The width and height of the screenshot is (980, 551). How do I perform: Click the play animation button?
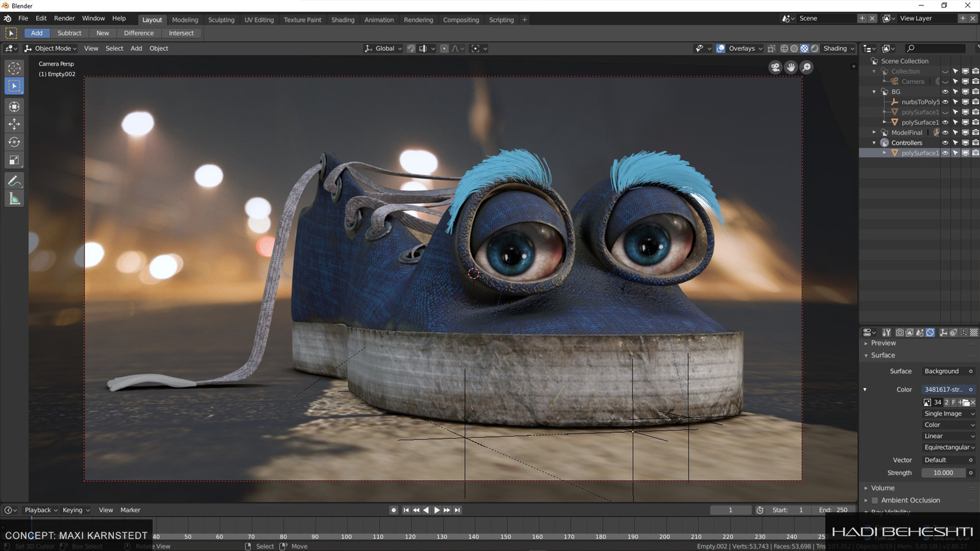point(437,510)
